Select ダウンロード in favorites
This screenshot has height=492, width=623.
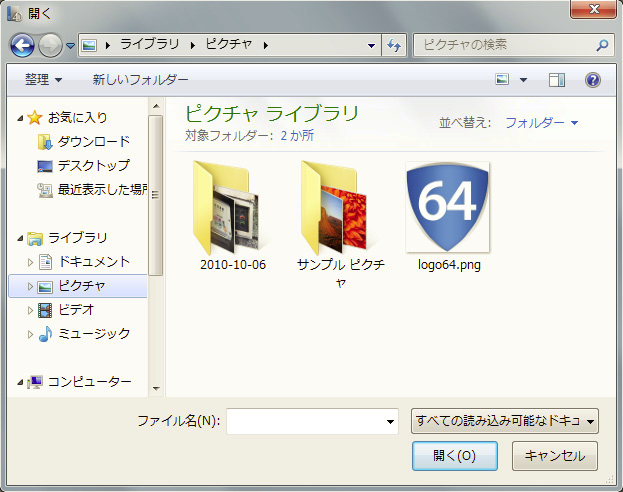tap(93, 141)
